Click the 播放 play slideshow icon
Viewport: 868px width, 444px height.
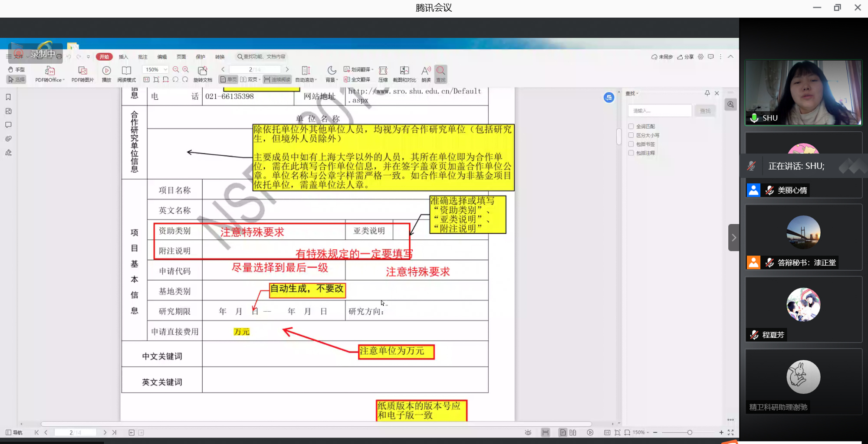click(106, 72)
